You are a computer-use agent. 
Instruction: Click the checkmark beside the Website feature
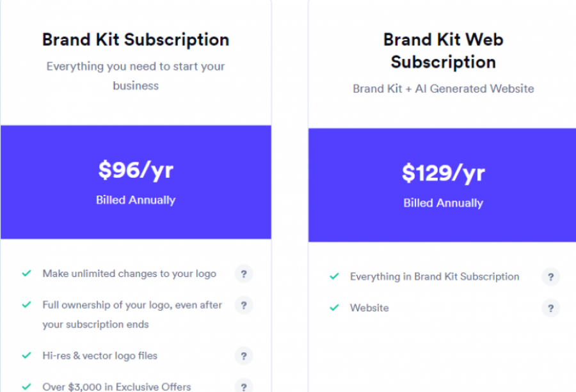333,308
